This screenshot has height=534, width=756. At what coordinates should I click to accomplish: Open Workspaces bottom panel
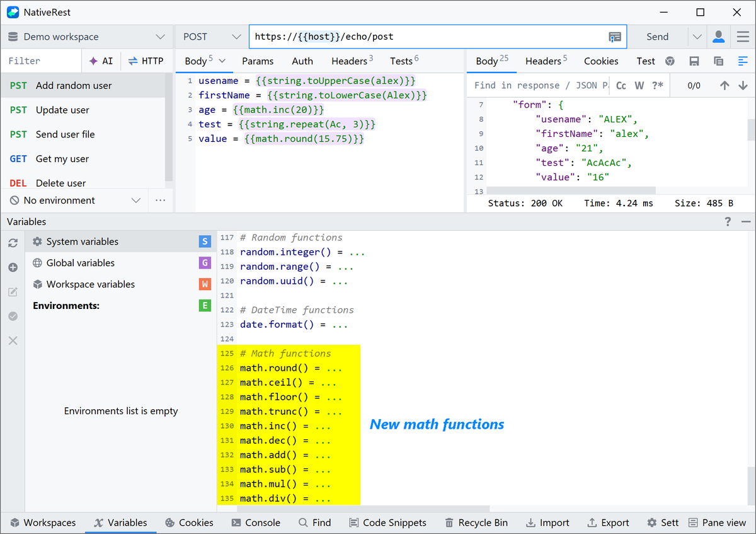(43, 523)
